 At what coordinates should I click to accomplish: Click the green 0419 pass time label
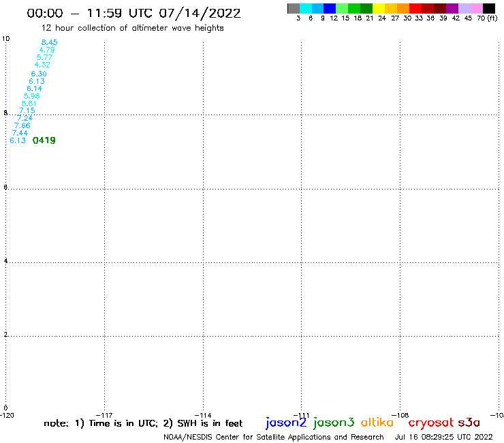44,140
